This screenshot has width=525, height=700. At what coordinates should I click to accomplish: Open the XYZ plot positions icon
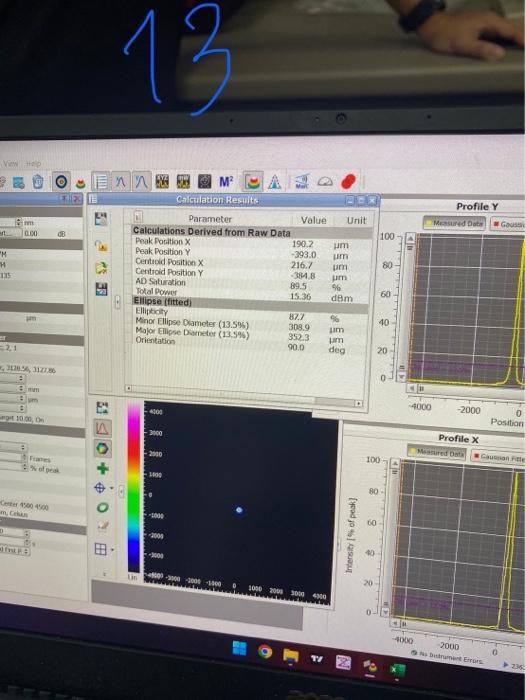162,182
